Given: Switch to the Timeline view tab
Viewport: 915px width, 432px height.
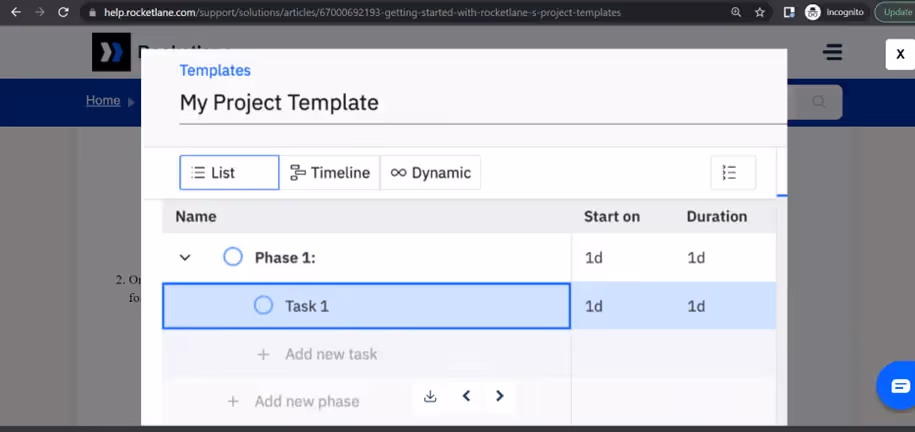Looking at the screenshot, I should [330, 173].
